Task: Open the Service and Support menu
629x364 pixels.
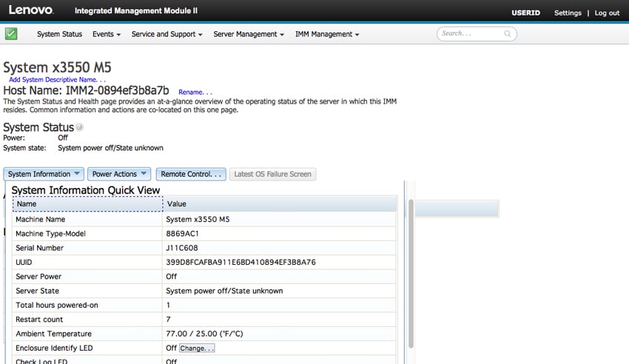Action: [x=167, y=34]
